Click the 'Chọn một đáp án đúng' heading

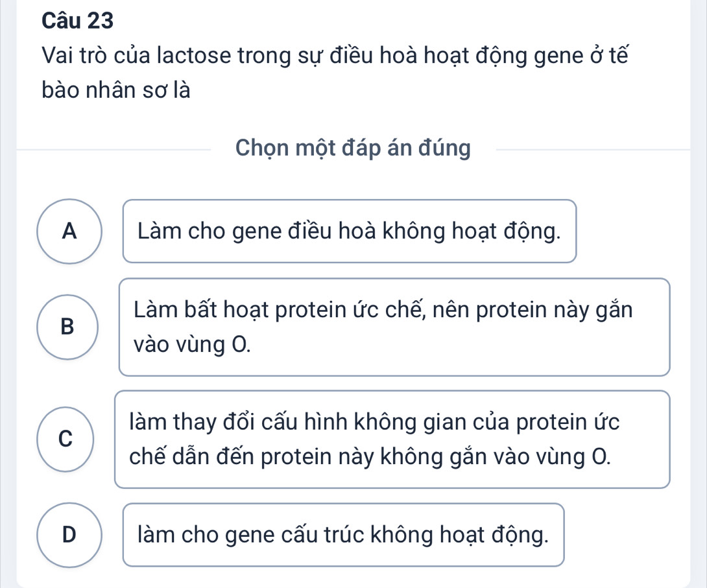(x=353, y=148)
